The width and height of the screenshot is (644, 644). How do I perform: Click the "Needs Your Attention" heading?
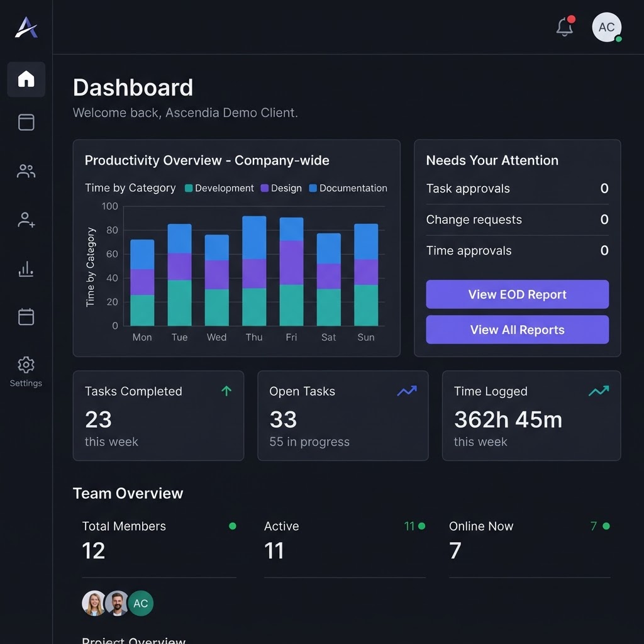[x=492, y=160]
